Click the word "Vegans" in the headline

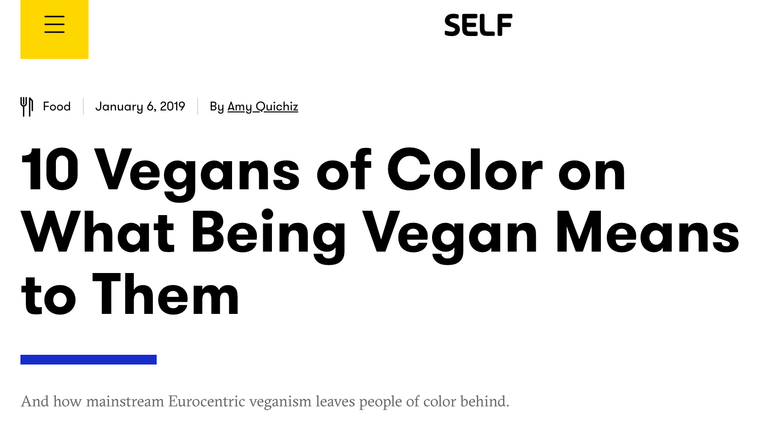pos(197,173)
